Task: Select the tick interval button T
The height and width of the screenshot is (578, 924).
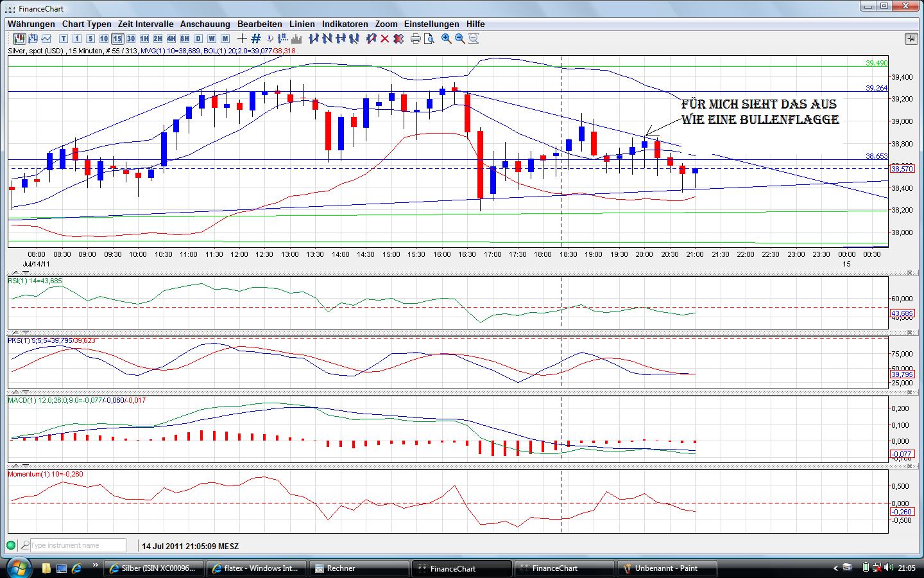Action: coord(64,39)
